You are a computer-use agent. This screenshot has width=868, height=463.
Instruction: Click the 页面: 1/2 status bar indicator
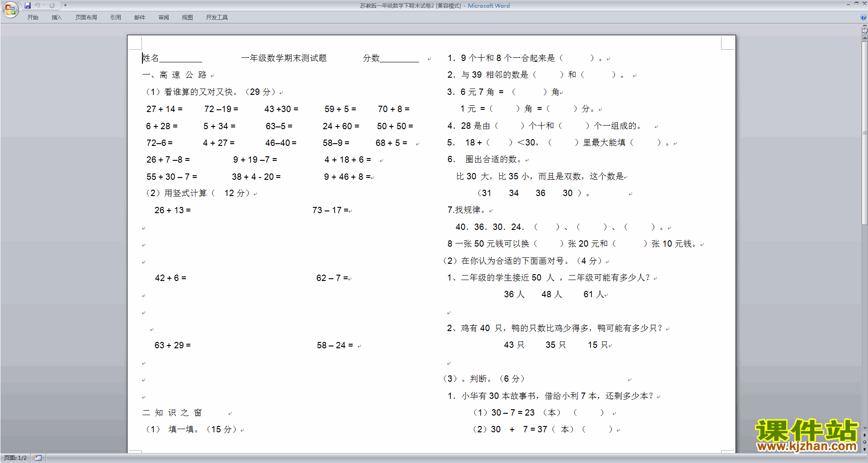click(x=15, y=458)
